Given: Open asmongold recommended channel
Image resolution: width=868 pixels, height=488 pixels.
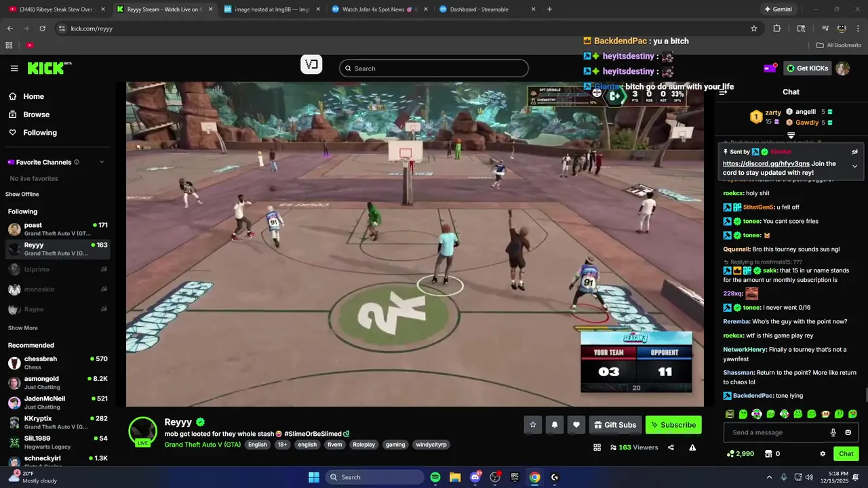Looking at the screenshot, I should click(57, 382).
